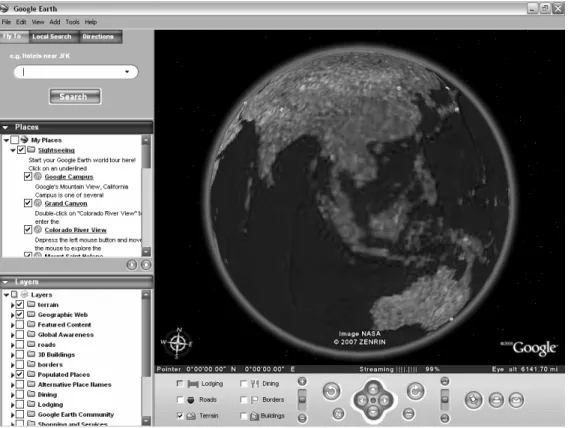This screenshot has height=428, width=568.
Task: Collapse the Layers panel header triangle
Action: tap(5, 282)
